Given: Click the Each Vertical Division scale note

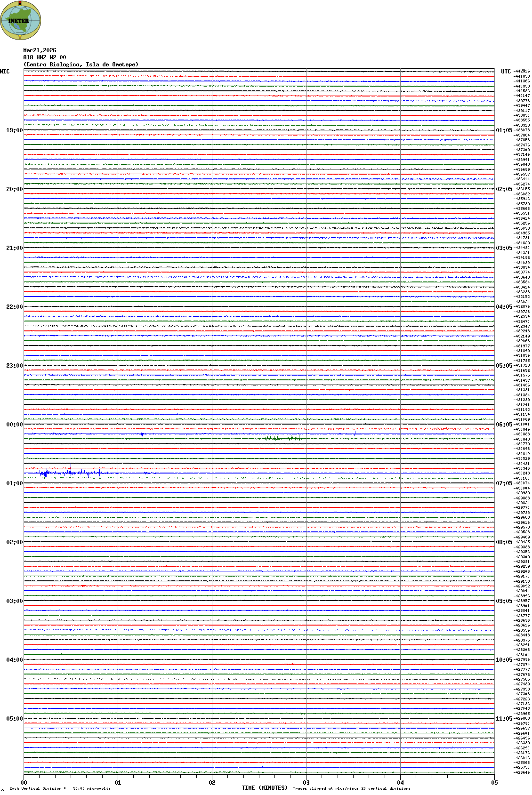Looking at the screenshot, I should [x=60, y=788].
